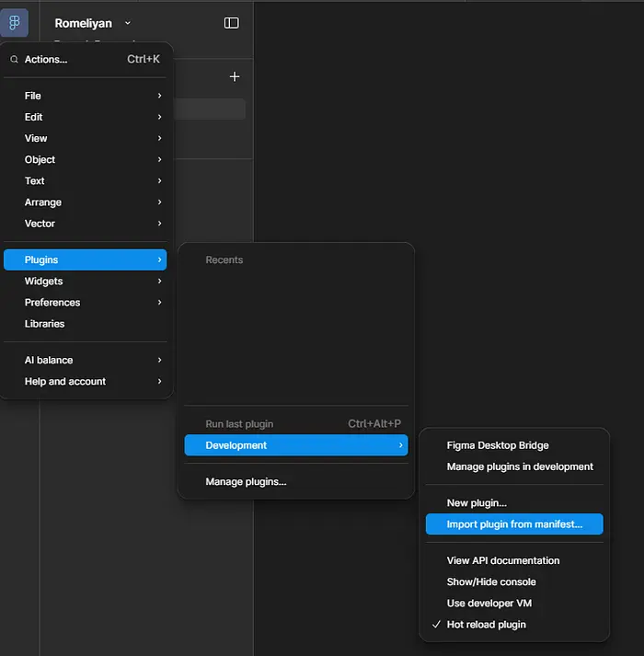
Task: Select Figma Desktop Bridge plugin
Action: coord(497,445)
